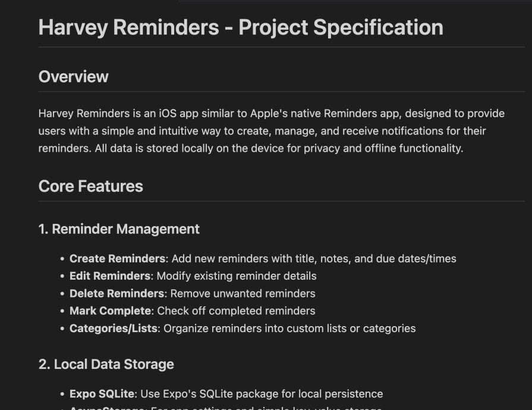Click the "Harvey Reminders - Project Specification" title
This screenshot has height=410, width=532.
(240, 27)
